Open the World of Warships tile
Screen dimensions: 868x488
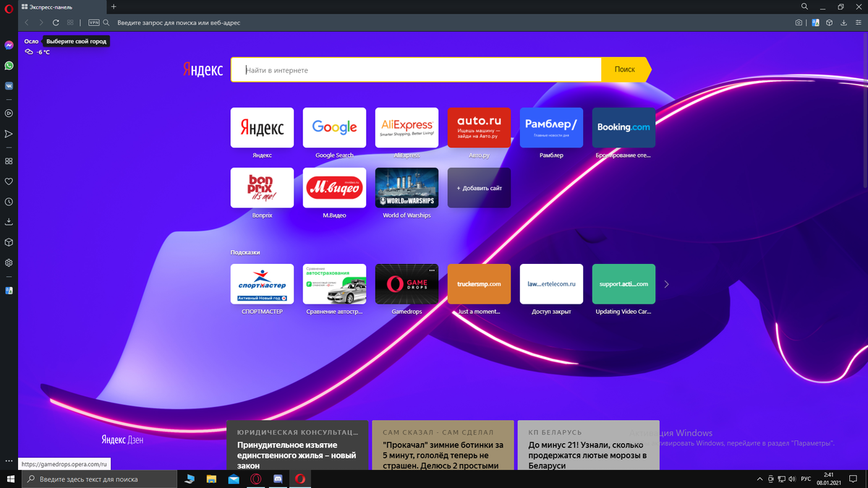407,188
